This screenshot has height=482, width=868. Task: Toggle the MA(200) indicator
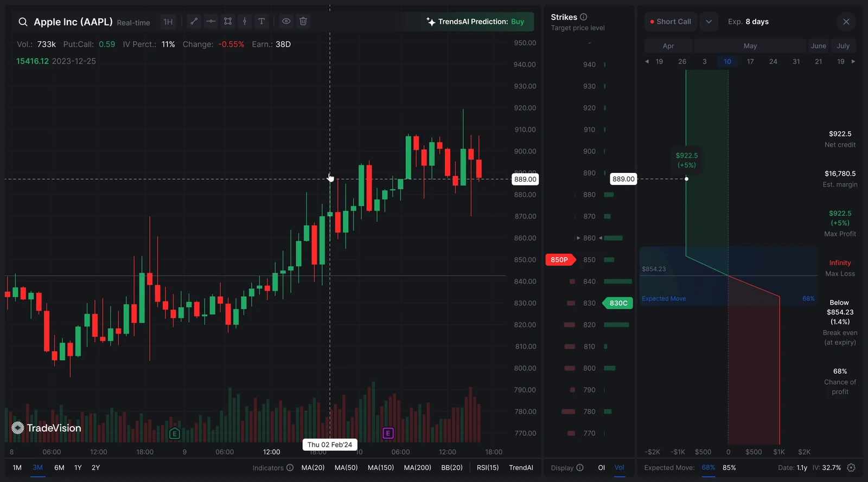pyautogui.click(x=418, y=467)
